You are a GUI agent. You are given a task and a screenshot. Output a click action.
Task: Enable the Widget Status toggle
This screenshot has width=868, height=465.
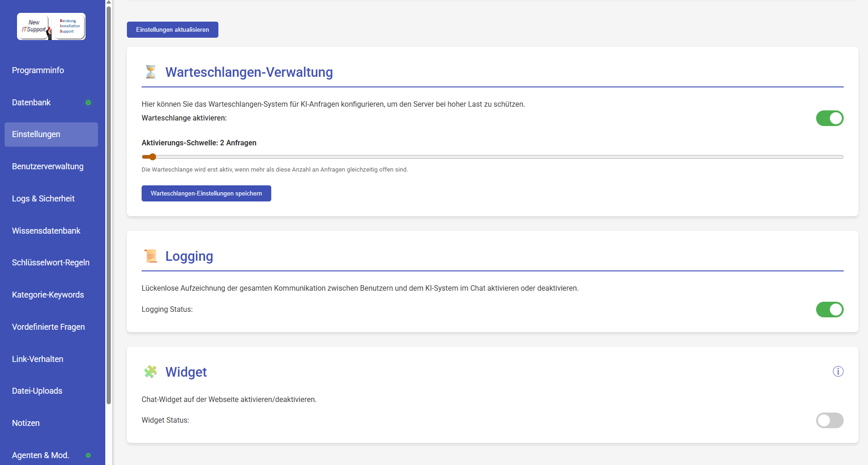(x=829, y=420)
